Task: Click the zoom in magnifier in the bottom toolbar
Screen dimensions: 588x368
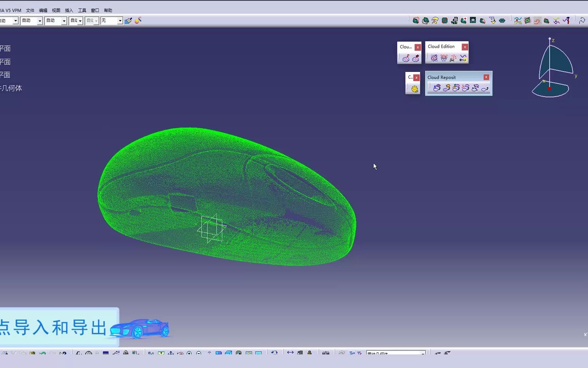Action: (189, 353)
